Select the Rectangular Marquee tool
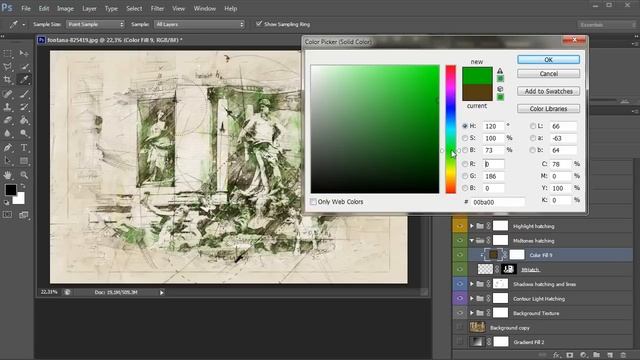The height and width of the screenshot is (360, 640). [7, 53]
